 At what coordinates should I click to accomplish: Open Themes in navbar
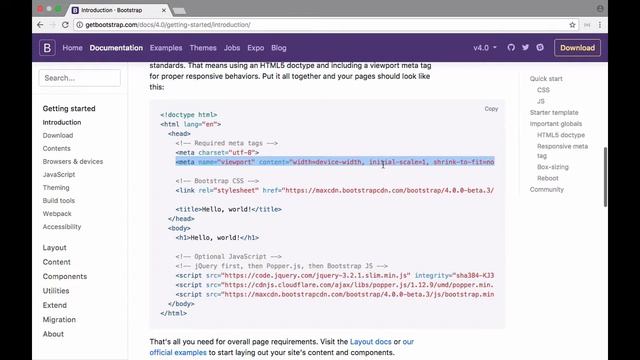203,48
